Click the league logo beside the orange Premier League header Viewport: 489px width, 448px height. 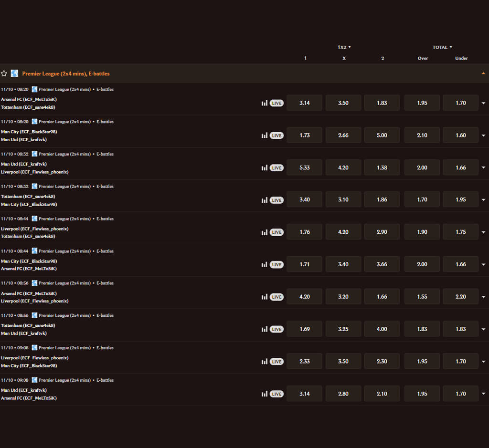click(x=14, y=73)
